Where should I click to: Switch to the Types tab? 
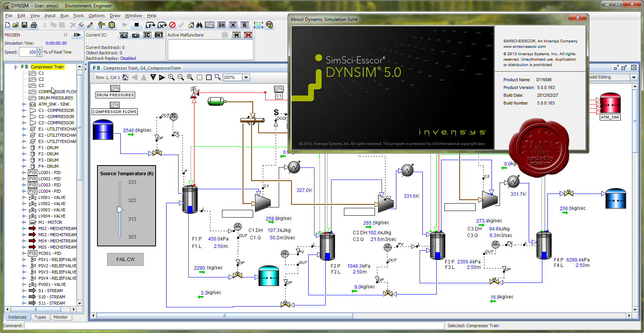pos(40,317)
